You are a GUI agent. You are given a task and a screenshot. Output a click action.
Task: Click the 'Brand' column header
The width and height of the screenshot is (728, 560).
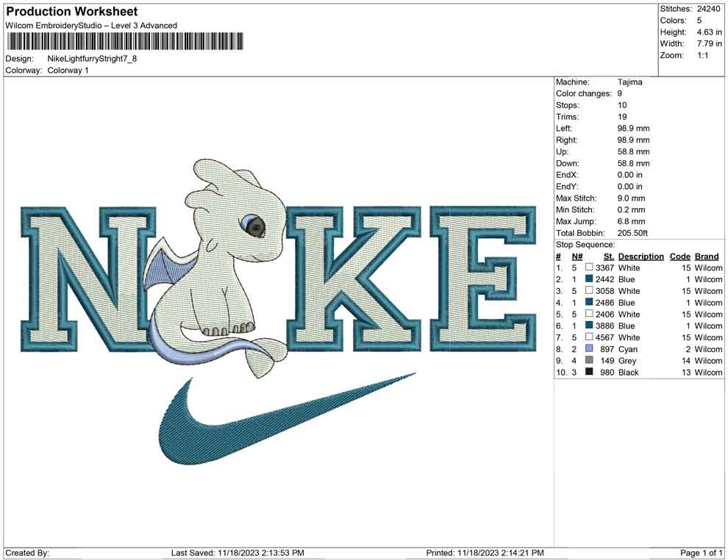[707, 256]
